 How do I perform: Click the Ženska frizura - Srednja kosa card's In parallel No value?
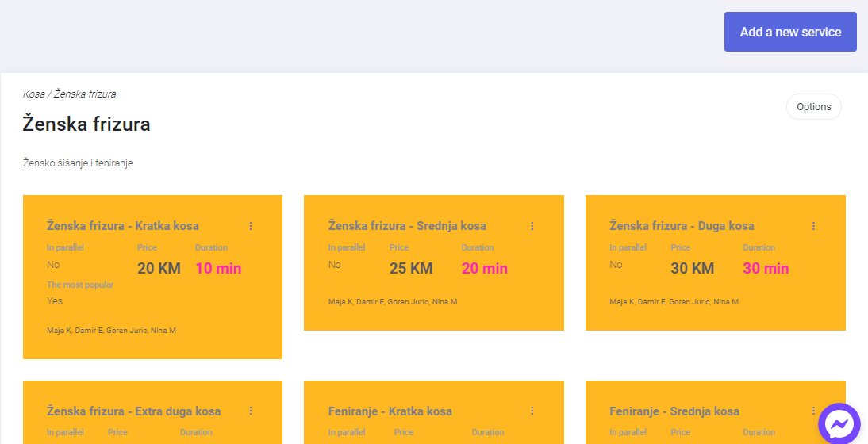[334, 264]
